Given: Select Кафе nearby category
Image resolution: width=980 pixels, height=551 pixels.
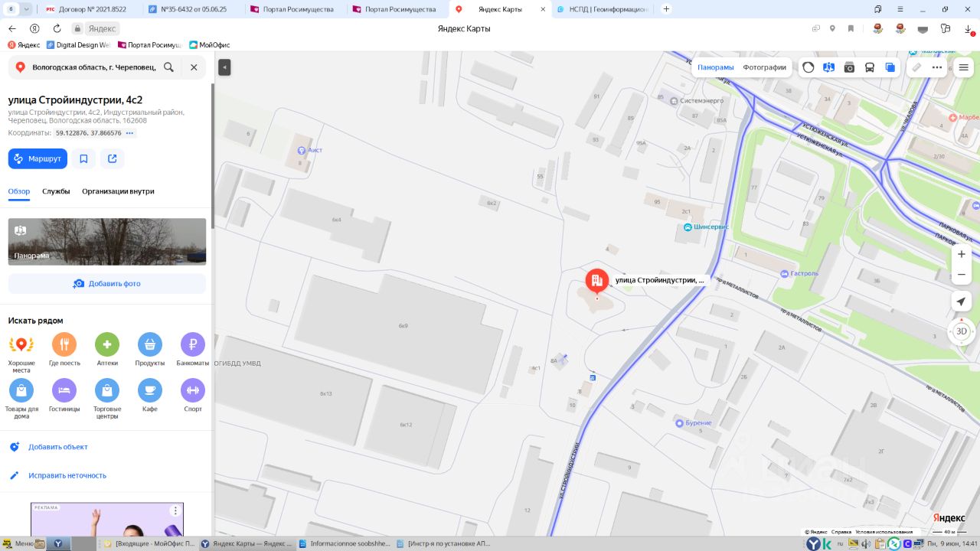Looking at the screenshot, I should click(150, 396).
